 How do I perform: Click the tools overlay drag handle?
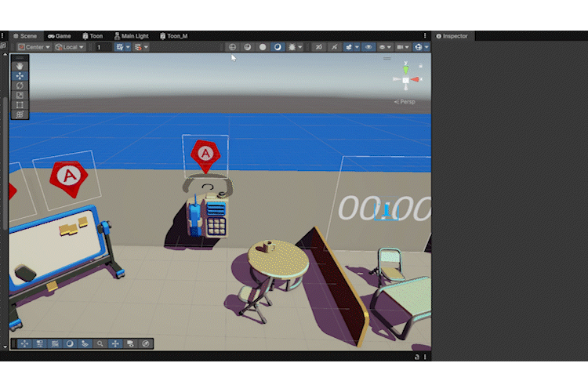pos(20,58)
